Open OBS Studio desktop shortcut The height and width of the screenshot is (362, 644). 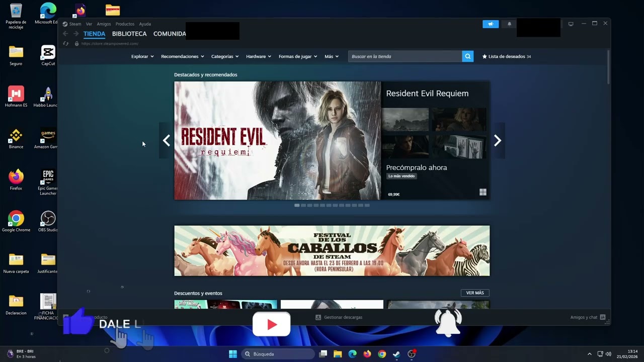pos(48,221)
